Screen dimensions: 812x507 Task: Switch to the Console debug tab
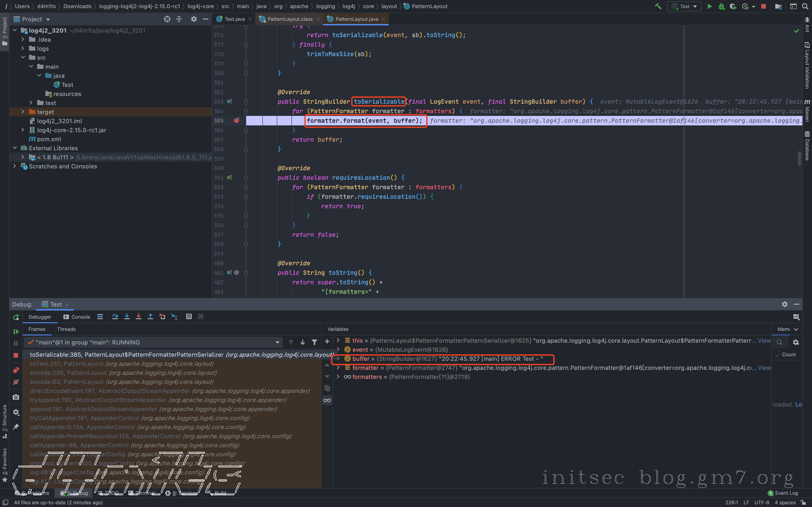(x=77, y=317)
